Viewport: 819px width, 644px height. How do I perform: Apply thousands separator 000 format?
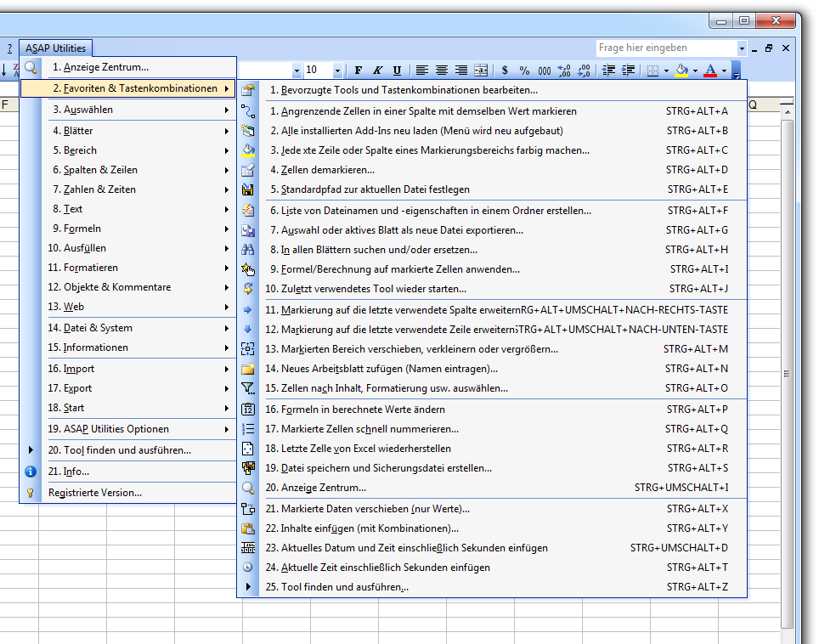click(x=545, y=70)
